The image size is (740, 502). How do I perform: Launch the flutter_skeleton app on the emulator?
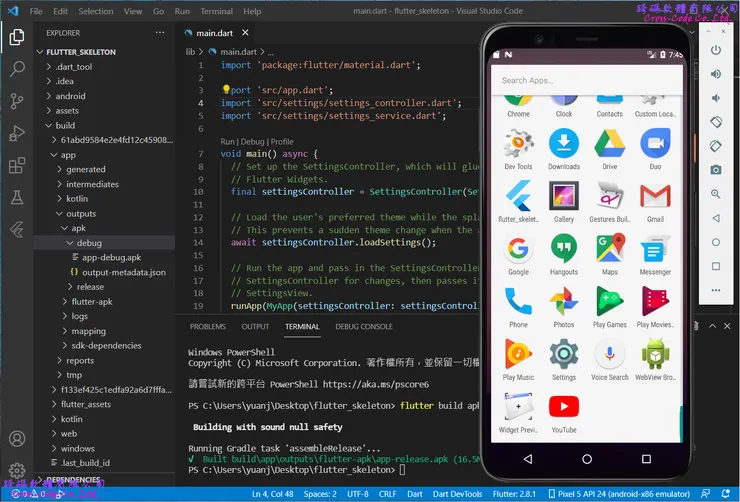pyautogui.click(x=518, y=197)
